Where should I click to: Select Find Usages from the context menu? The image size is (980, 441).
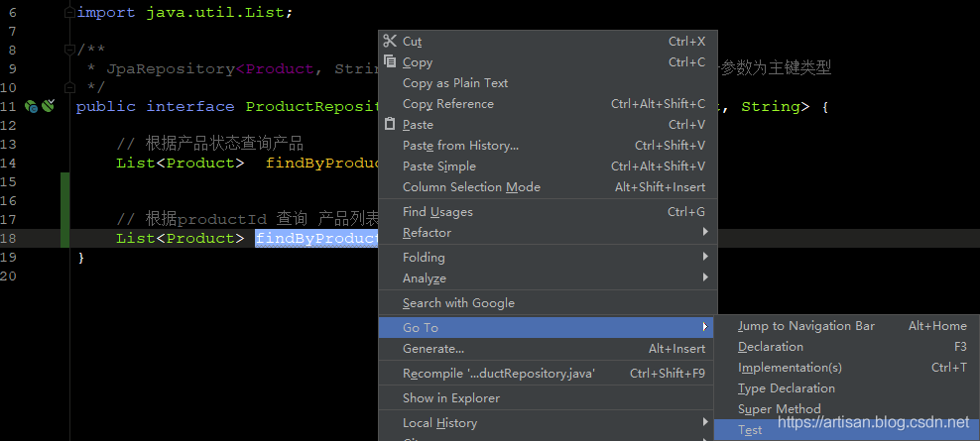[437, 212]
